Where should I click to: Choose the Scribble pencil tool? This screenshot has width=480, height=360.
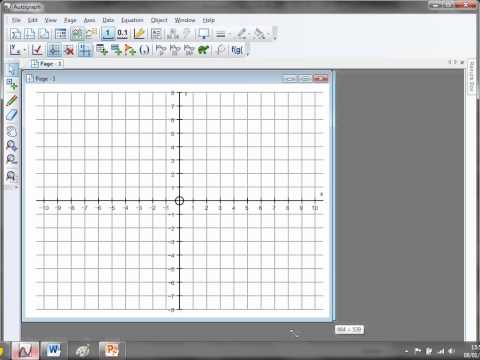click(12, 100)
